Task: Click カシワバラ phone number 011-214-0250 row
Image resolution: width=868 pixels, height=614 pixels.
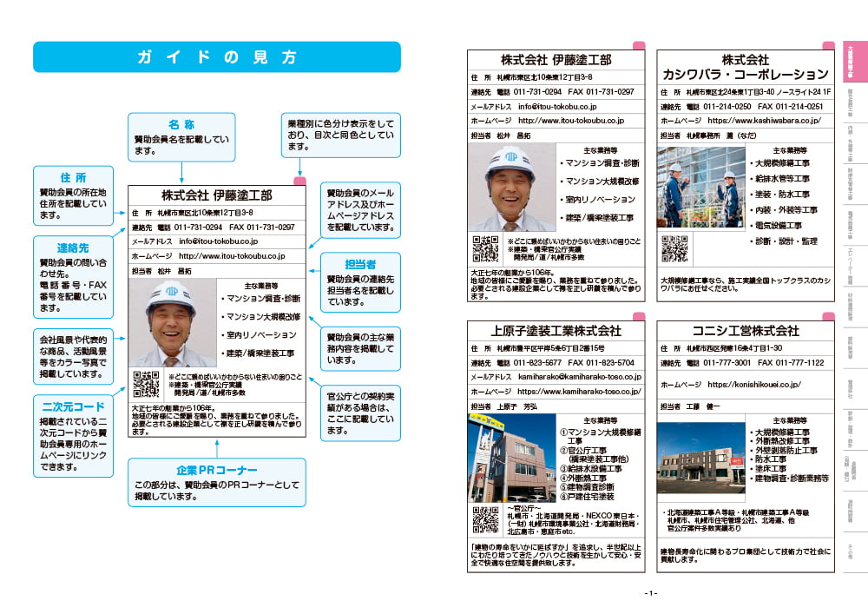Action: point(745,106)
